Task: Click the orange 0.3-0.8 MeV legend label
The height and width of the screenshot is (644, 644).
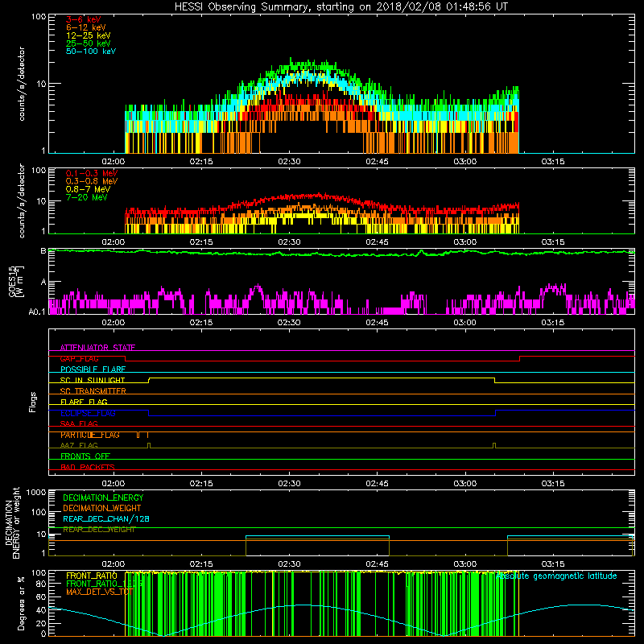Action: pos(92,181)
